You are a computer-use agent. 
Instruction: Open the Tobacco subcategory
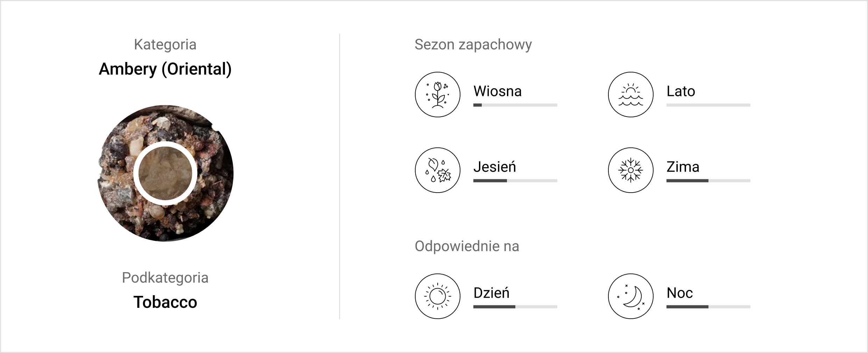(x=165, y=302)
